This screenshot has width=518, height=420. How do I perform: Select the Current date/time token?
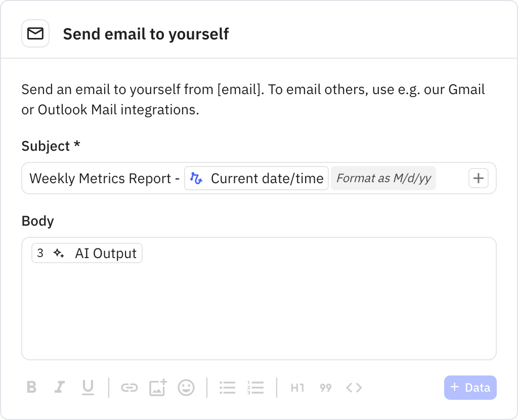pos(256,178)
